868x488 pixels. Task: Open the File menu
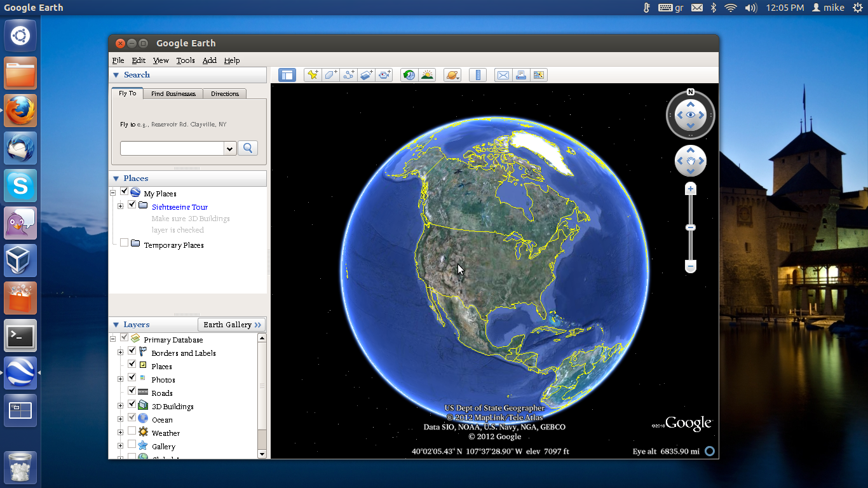tap(118, 60)
